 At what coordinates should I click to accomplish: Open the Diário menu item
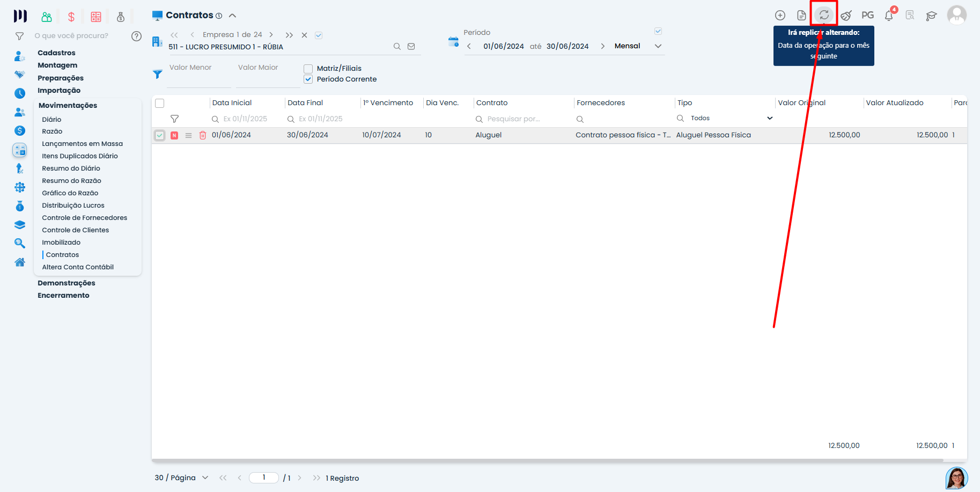pyautogui.click(x=51, y=120)
